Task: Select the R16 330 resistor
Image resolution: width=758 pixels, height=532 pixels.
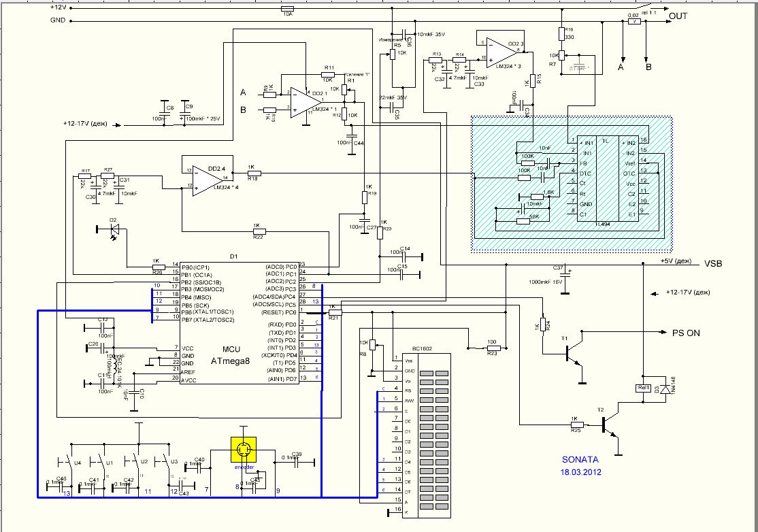Action: pos(561,34)
